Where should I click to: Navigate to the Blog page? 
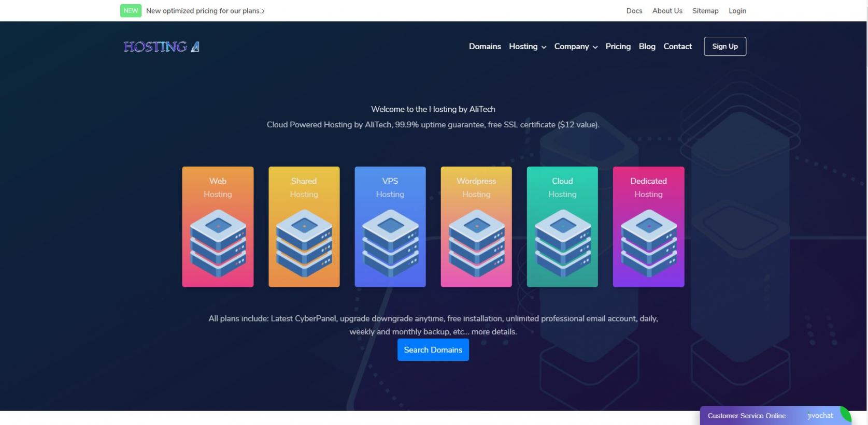point(647,47)
